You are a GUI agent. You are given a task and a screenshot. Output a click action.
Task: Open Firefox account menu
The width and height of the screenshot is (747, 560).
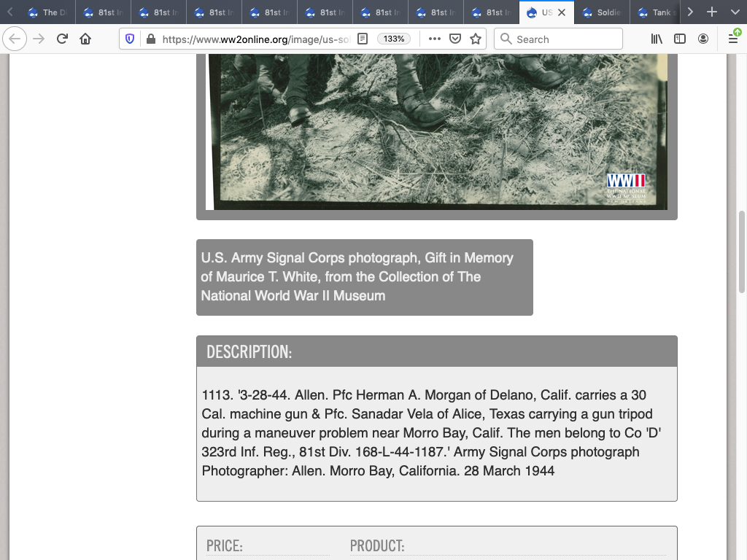pyautogui.click(x=703, y=39)
